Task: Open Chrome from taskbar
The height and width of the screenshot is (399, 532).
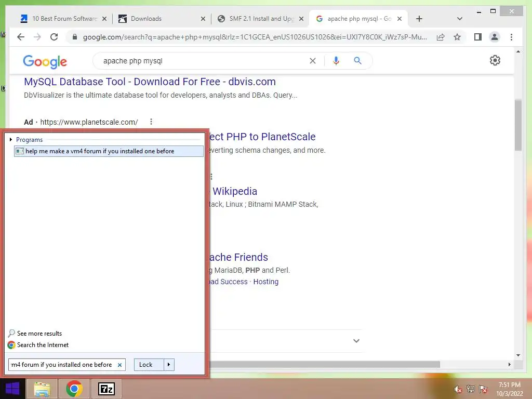Action: pyautogui.click(x=74, y=389)
